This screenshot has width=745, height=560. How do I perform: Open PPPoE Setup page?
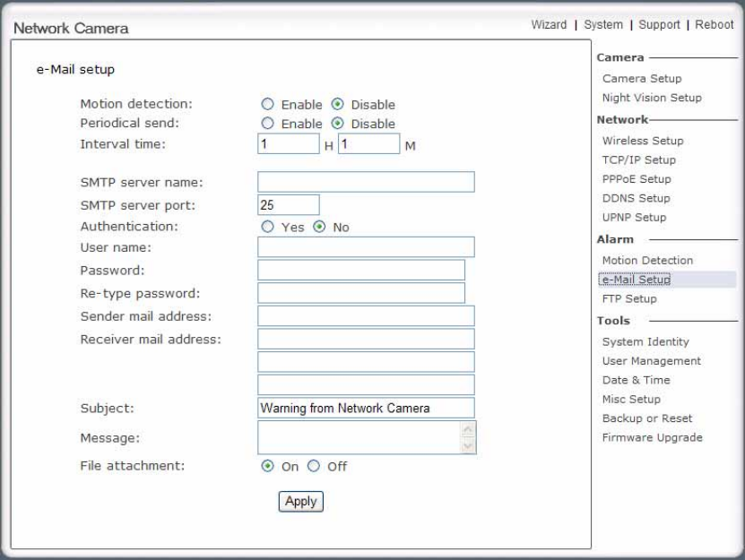pos(637,179)
